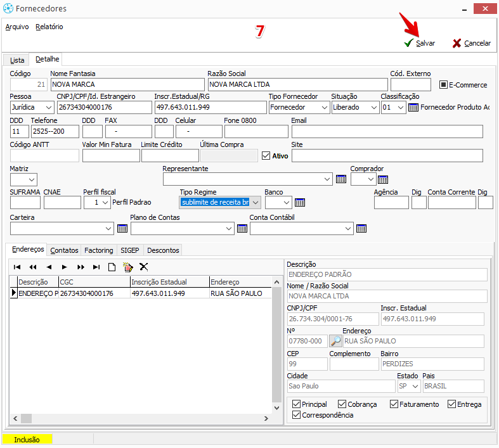Image resolution: width=499 pixels, height=448 pixels.
Task: Expand the Carteira dropdown
Action: tap(108, 229)
